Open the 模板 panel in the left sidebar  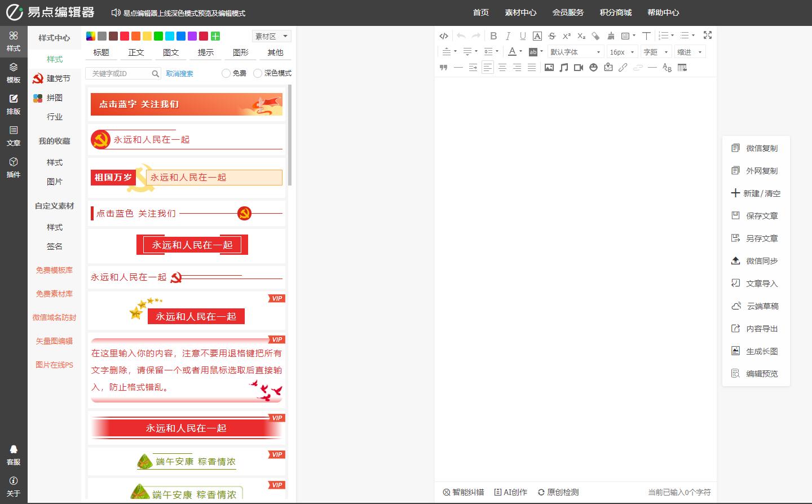[13, 72]
